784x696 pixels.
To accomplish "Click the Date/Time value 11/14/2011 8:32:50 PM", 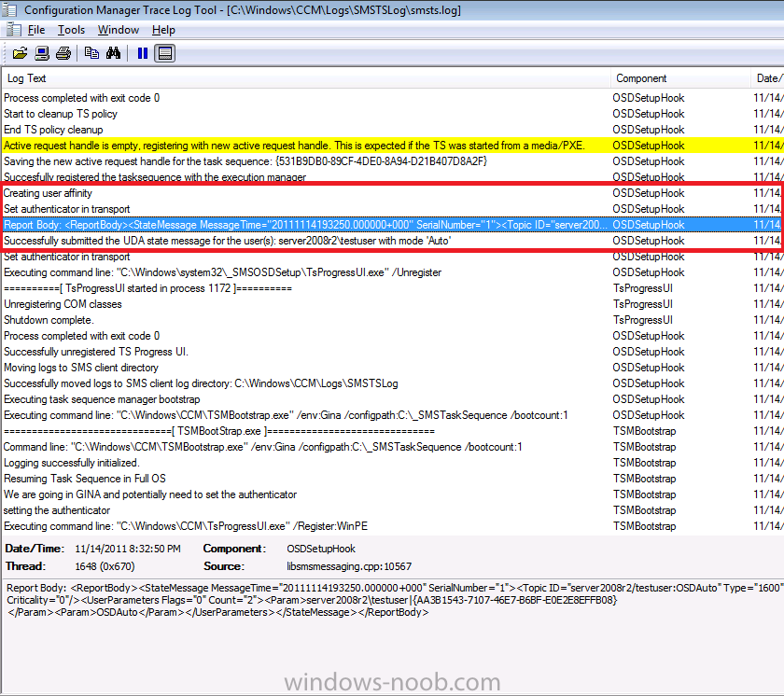I will [x=128, y=549].
